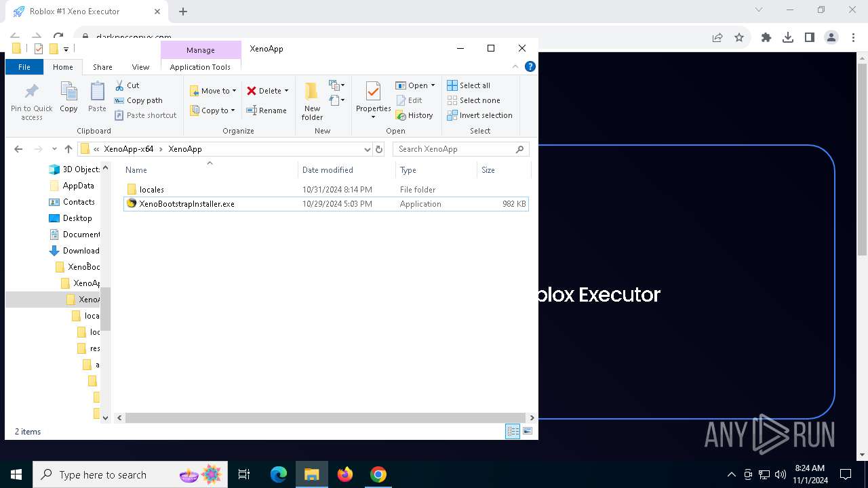868x488 pixels.
Task: Click Select none
Action: pos(473,100)
